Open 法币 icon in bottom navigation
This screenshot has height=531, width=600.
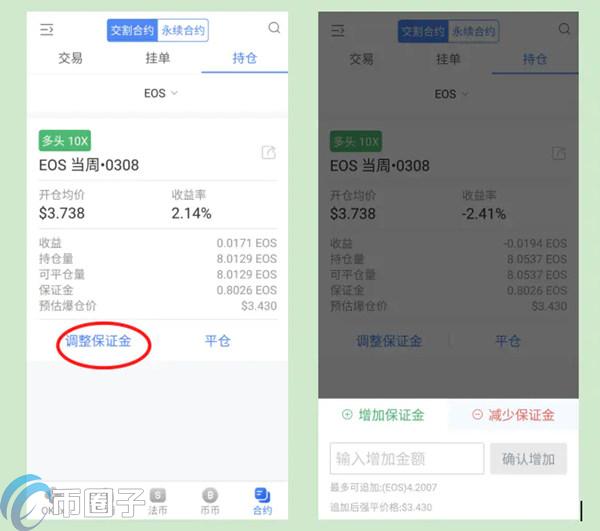pos(158,501)
